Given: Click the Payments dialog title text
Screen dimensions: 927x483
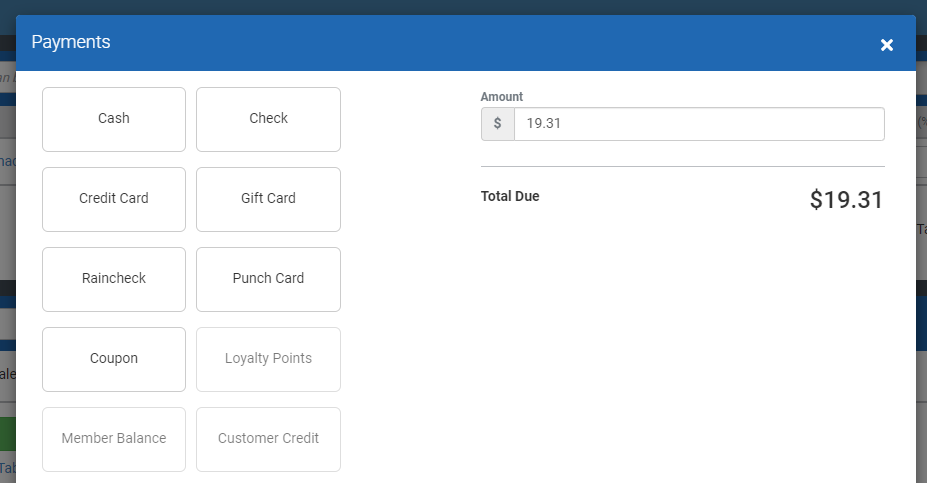Looking at the screenshot, I should (71, 42).
